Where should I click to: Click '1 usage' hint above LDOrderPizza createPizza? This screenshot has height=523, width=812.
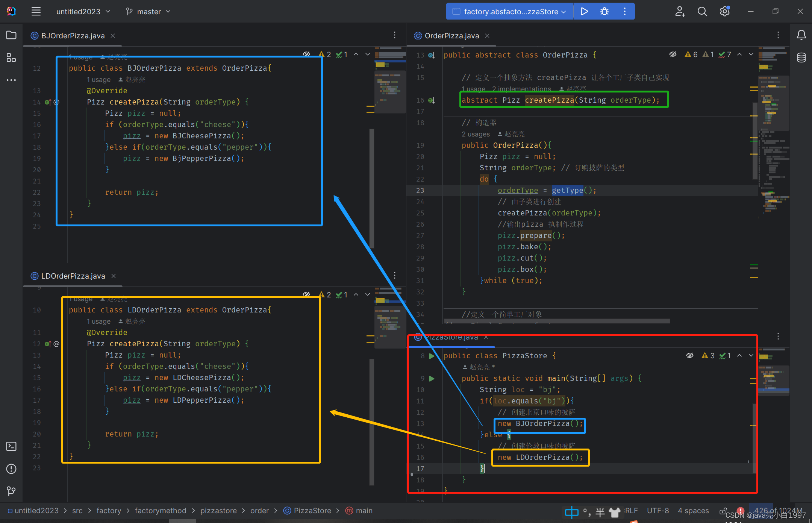(98, 321)
